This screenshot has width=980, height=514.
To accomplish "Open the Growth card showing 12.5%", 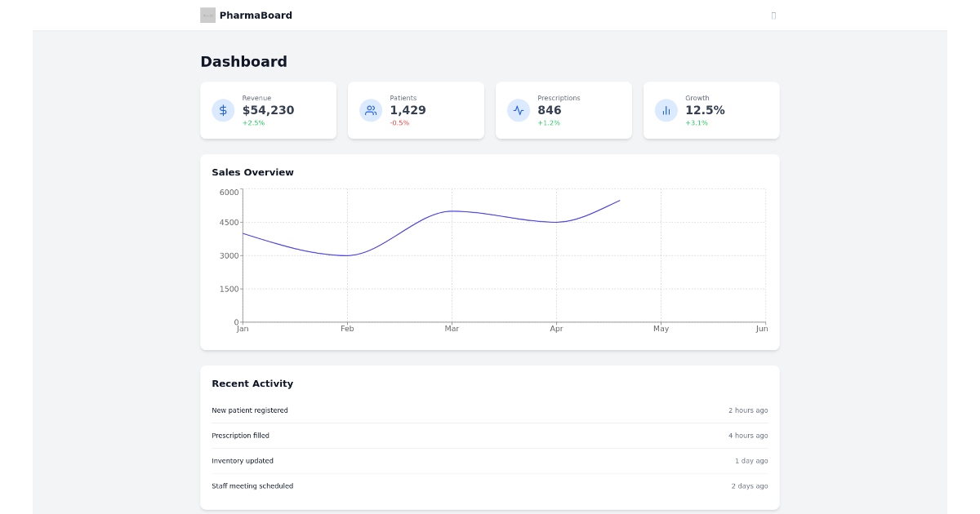I will (711, 110).
